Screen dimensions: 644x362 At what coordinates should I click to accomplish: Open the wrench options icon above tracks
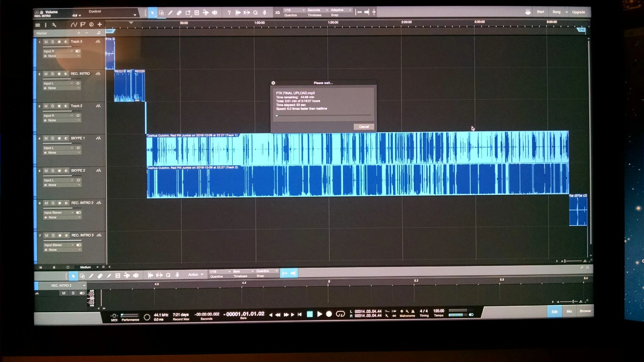coord(54,25)
